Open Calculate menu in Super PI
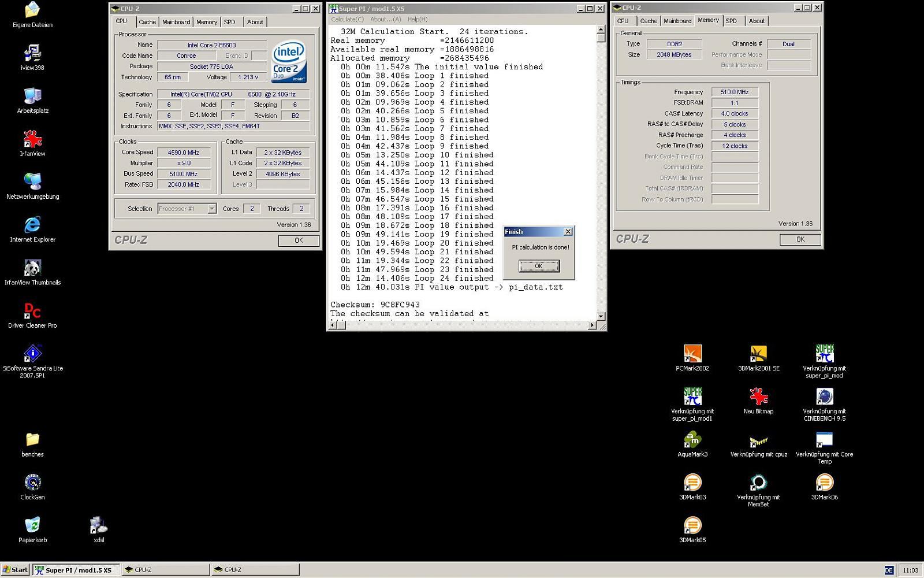 (347, 19)
